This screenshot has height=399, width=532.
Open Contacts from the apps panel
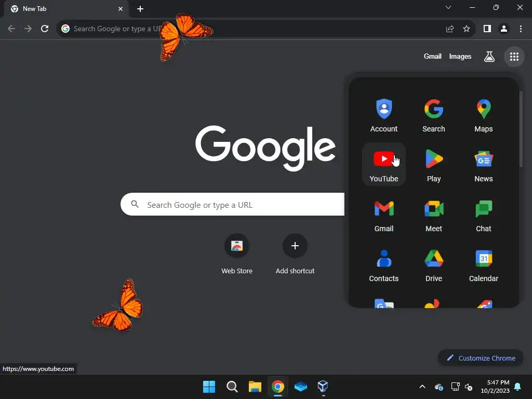[x=384, y=264]
